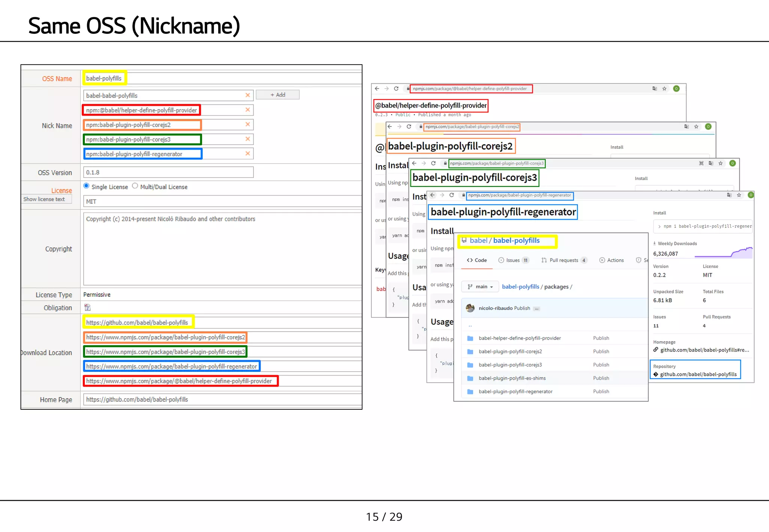Click the address bar of helper-define-polyfill-provider window
The height and width of the screenshot is (532, 769).
(470, 89)
